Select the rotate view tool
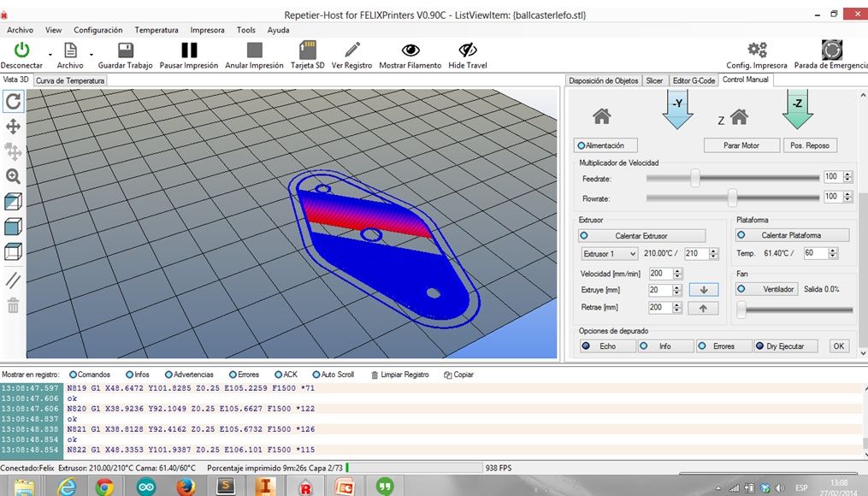Image resolution: width=868 pixels, height=496 pixels. 14,101
